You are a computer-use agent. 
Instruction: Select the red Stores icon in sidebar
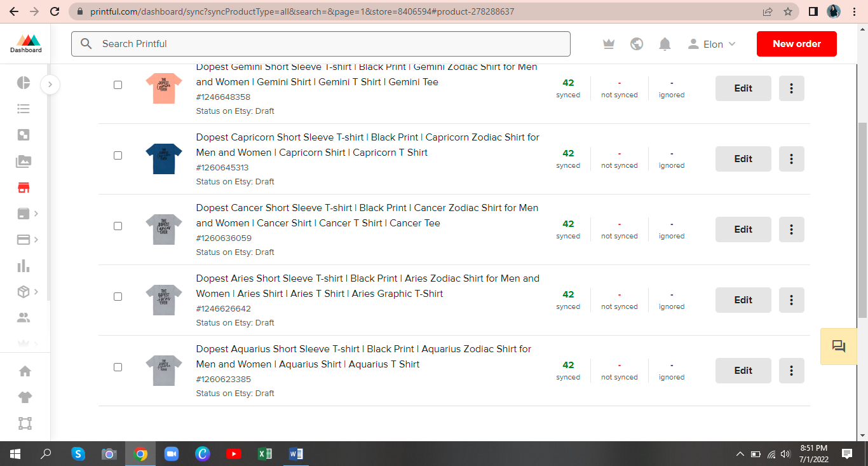point(24,188)
